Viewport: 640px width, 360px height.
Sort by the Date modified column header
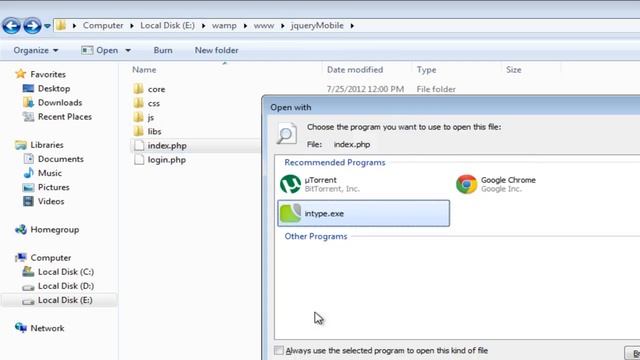[x=355, y=70]
